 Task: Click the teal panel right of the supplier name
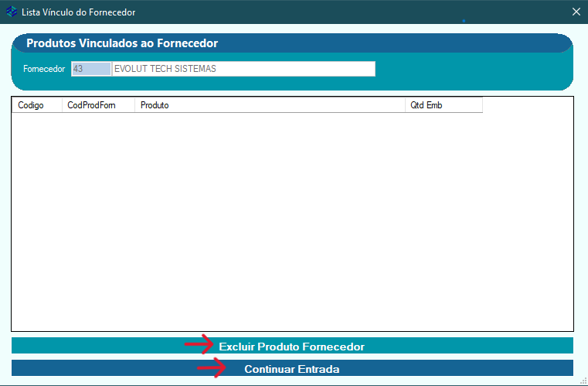coord(471,70)
